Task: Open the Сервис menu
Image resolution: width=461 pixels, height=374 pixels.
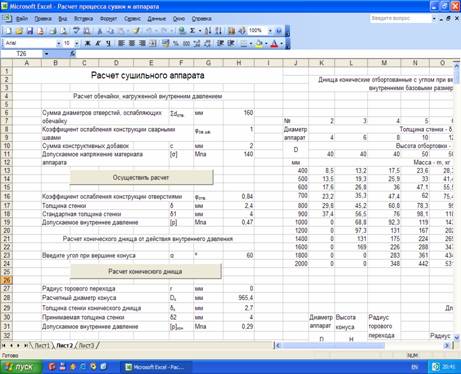Action: click(x=132, y=19)
